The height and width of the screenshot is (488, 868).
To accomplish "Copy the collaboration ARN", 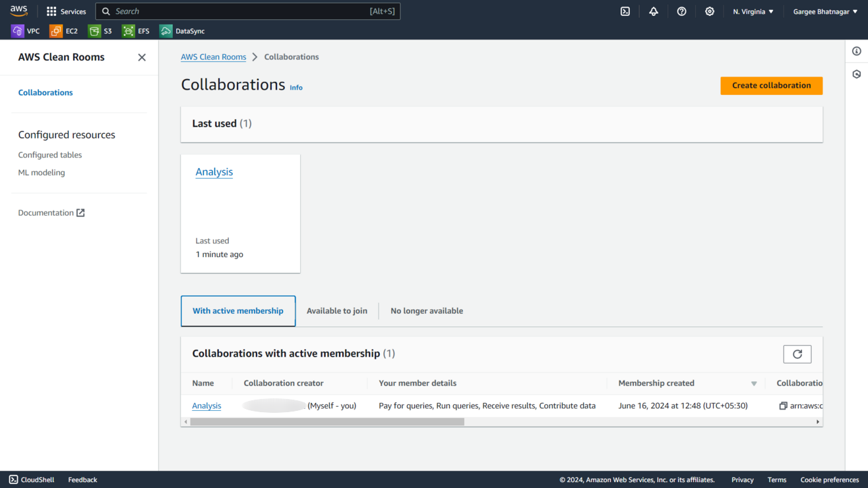I will point(783,406).
